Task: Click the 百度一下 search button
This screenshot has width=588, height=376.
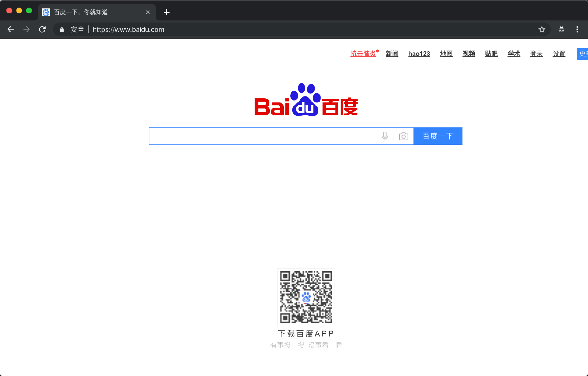Action: point(438,136)
